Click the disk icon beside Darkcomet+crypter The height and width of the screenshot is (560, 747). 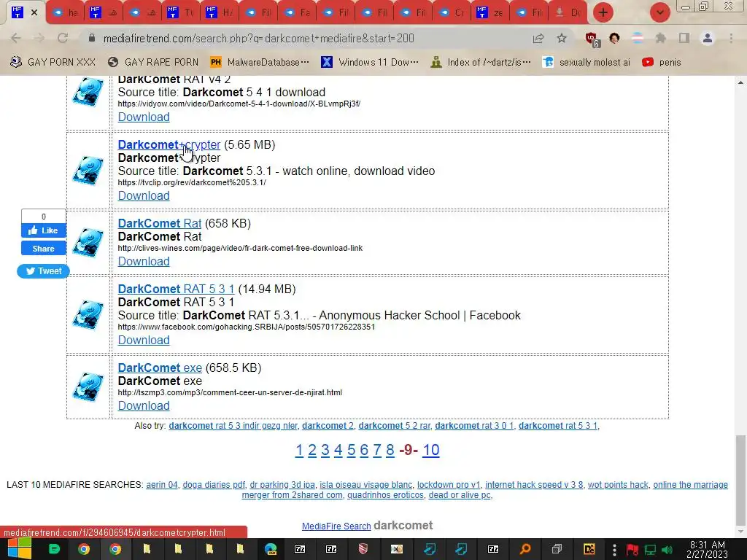click(88, 171)
